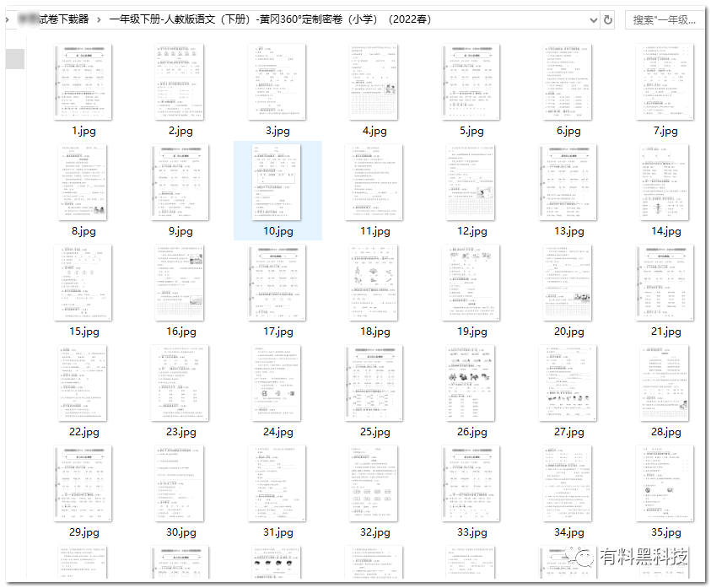Click the 一年级下册-人教版语文 breadcrumb folder
The image size is (711, 588).
click(x=270, y=19)
